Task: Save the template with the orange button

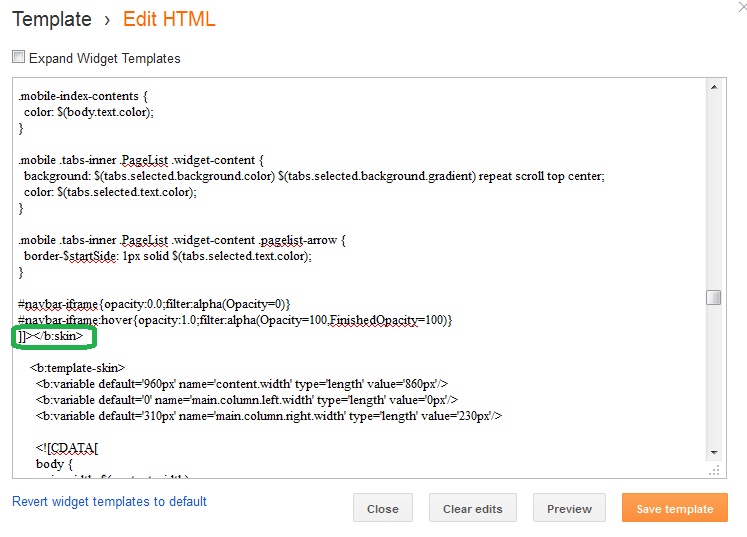Action: coord(674,509)
